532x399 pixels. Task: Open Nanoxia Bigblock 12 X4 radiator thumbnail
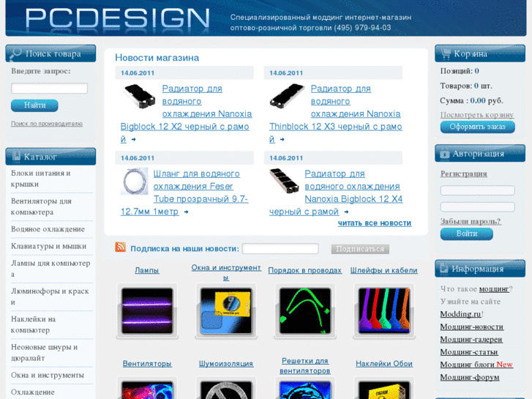(284, 181)
